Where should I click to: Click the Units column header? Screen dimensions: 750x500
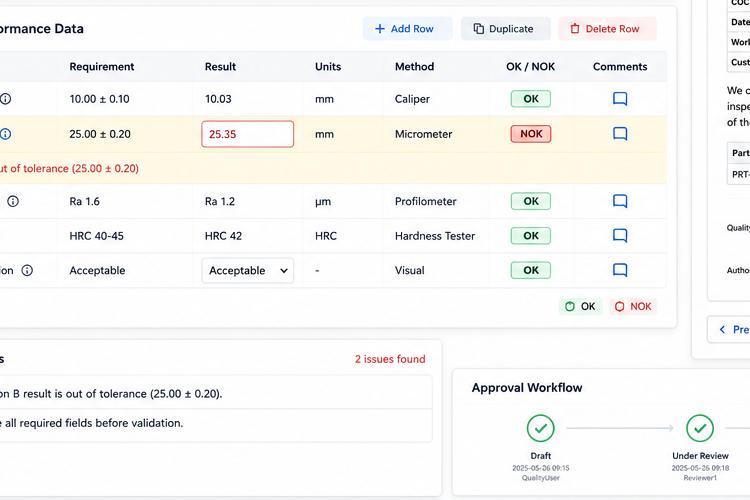[x=328, y=67]
